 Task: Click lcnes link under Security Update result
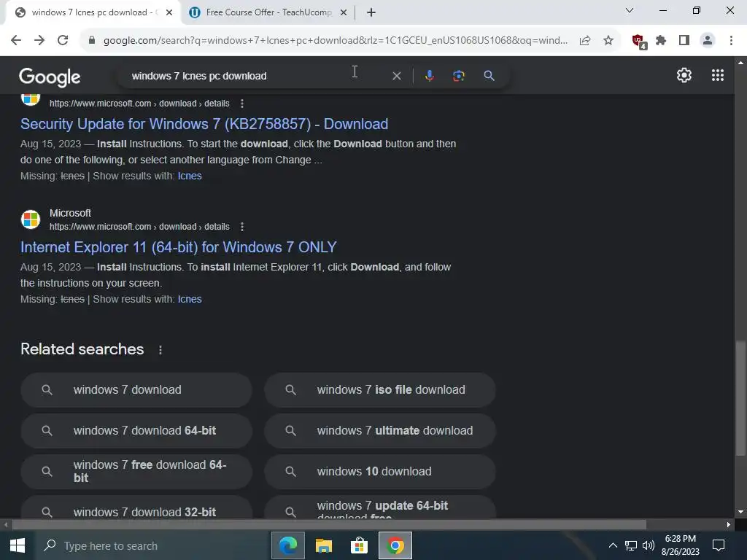[x=190, y=176]
